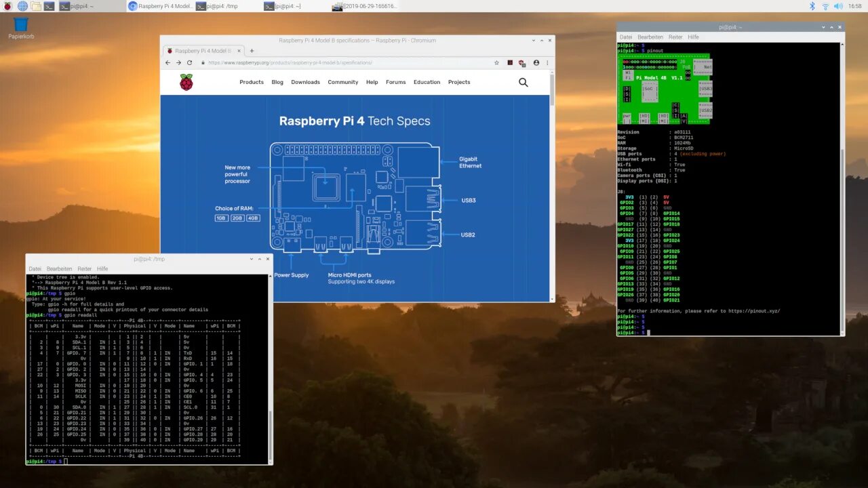Open Blog on the website nav
The height and width of the screenshot is (488, 868).
[277, 82]
